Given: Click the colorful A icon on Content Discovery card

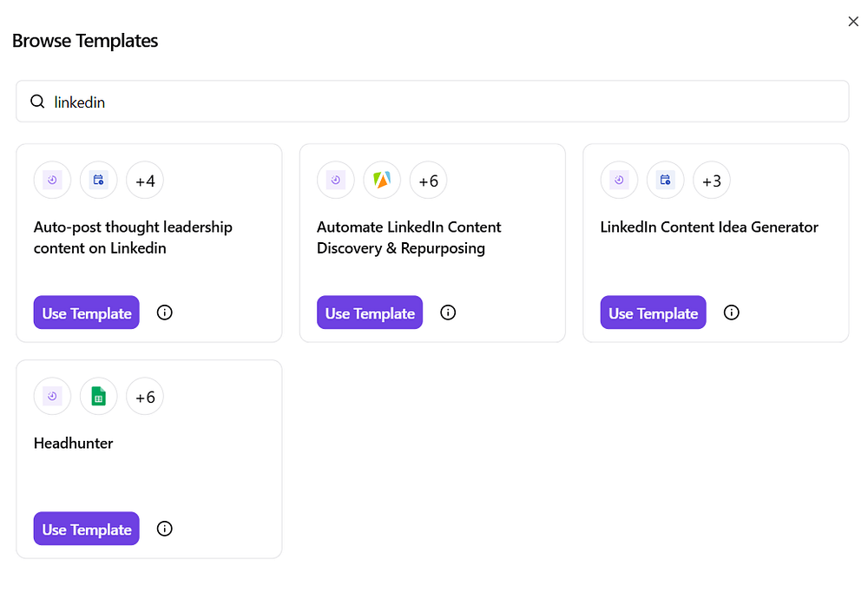Looking at the screenshot, I should 382,181.
